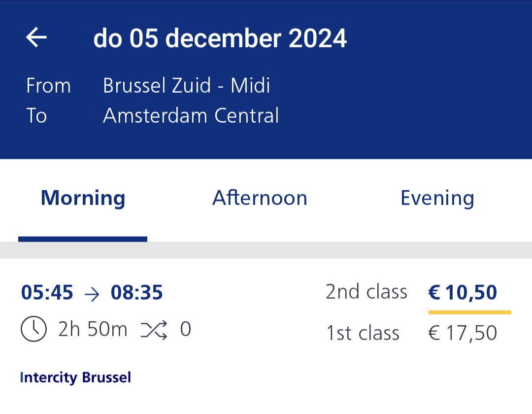Click the transfer count 0
Image resolution: width=532 pixels, height=414 pixels.
point(185,329)
